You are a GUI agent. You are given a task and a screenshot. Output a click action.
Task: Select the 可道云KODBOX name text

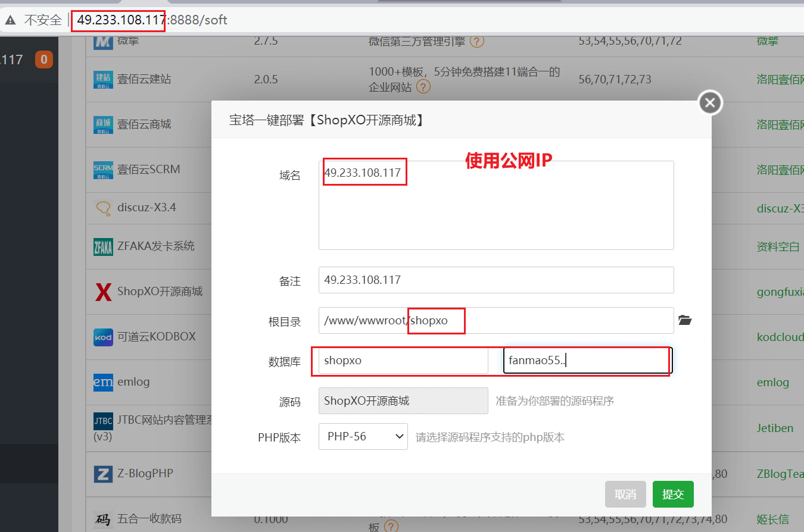point(156,337)
